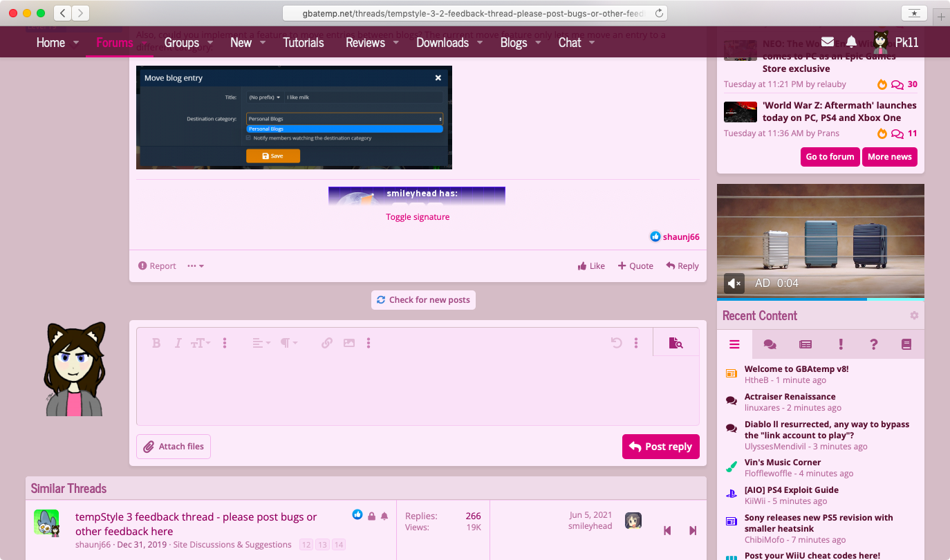Open 'Vin's Music Corner' thread
This screenshot has width=950, height=560.
783,463
